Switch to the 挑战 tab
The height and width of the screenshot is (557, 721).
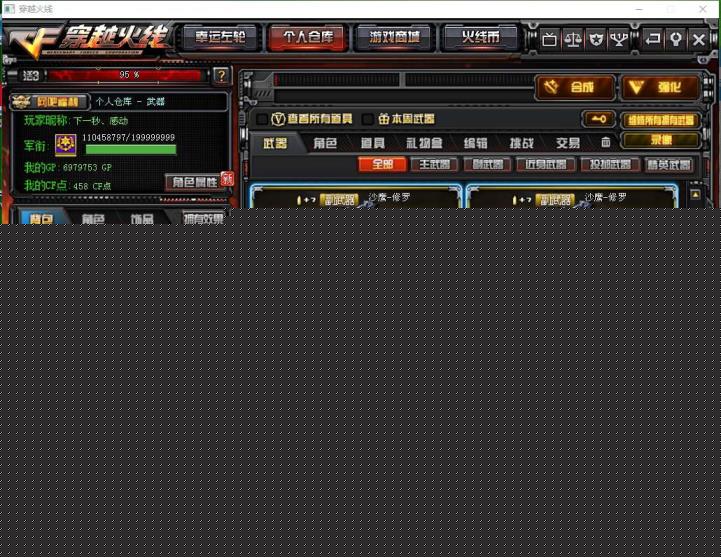pyautogui.click(x=521, y=144)
